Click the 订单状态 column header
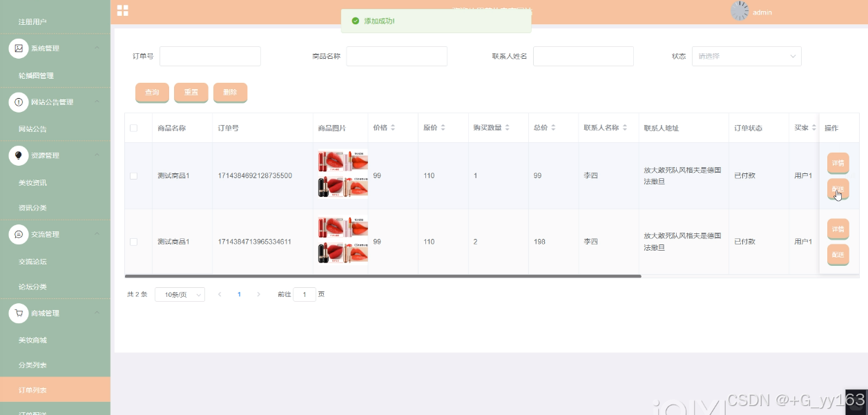The height and width of the screenshot is (415, 868). [748, 128]
